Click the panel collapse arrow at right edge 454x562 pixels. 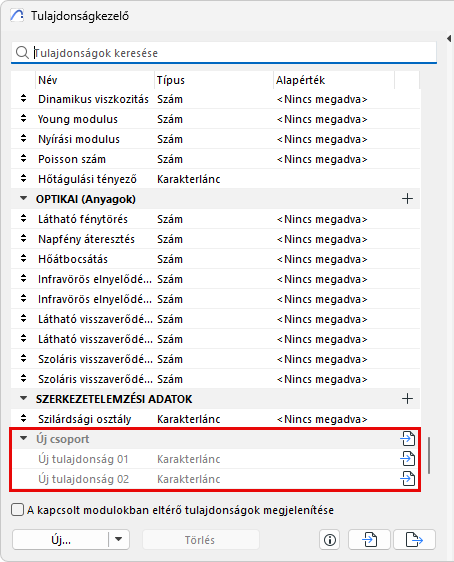(449, 38)
